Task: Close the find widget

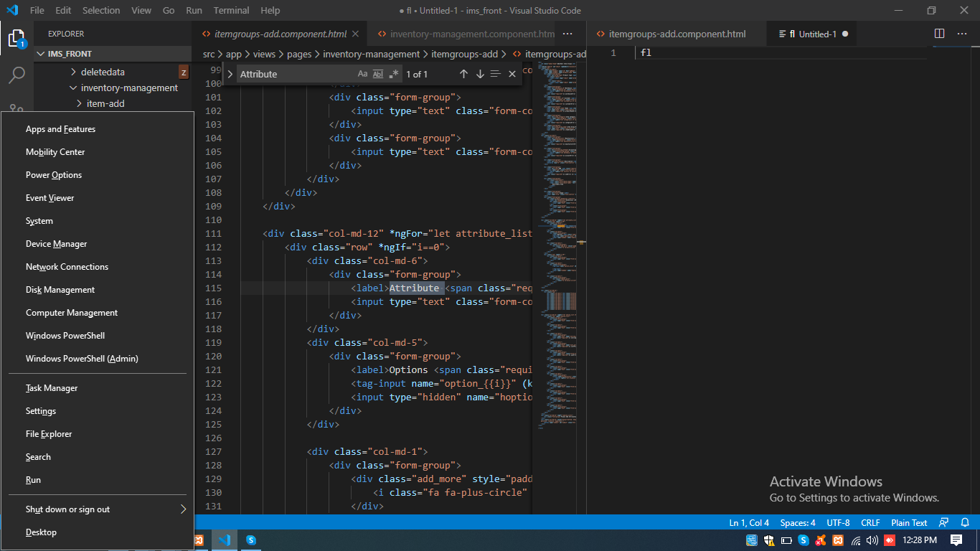Action: [512, 74]
